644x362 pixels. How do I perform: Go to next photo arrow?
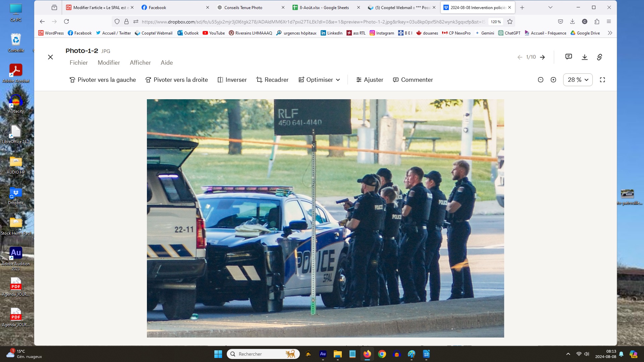[x=542, y=57]
